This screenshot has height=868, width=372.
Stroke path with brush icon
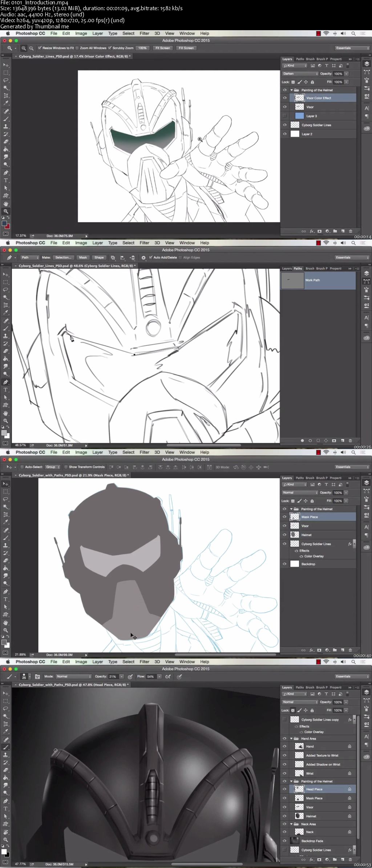coord(310,440)
